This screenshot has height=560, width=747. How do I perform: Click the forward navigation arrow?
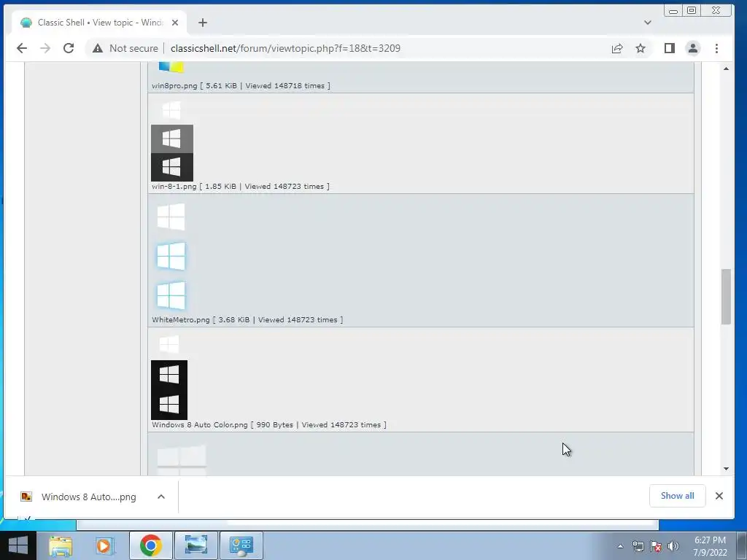point(45,48)
